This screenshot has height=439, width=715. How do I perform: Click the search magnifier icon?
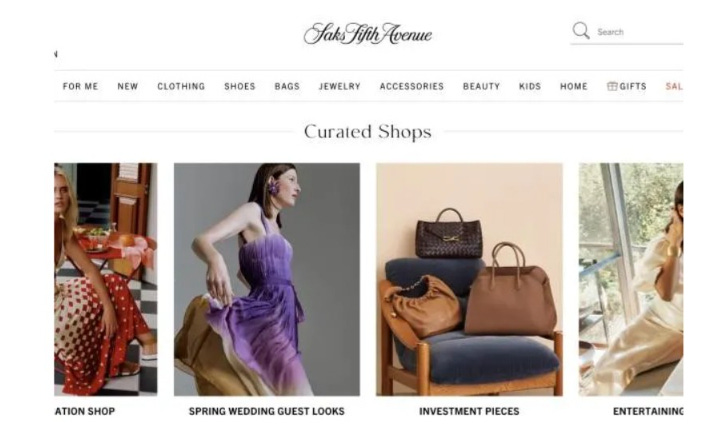581,31
